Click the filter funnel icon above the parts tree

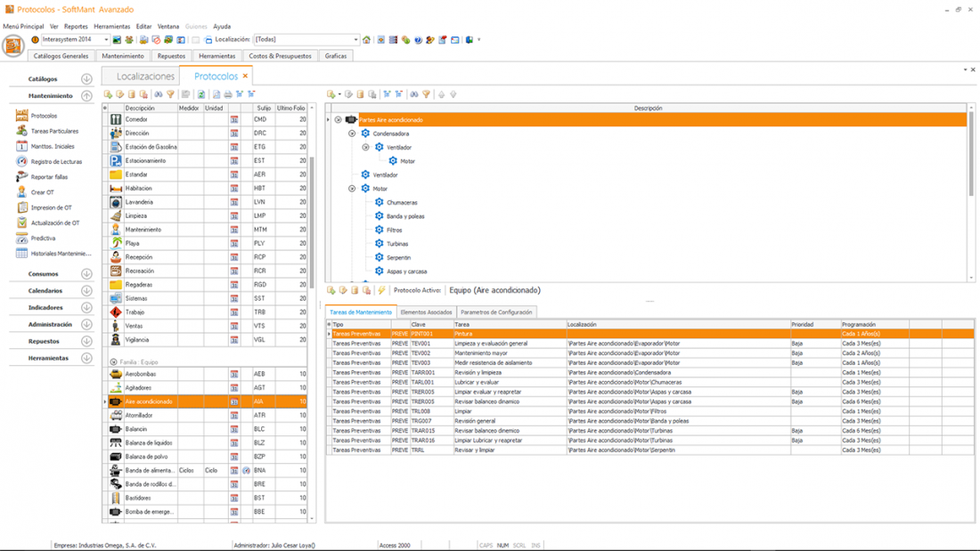click(x=426, y=94)
